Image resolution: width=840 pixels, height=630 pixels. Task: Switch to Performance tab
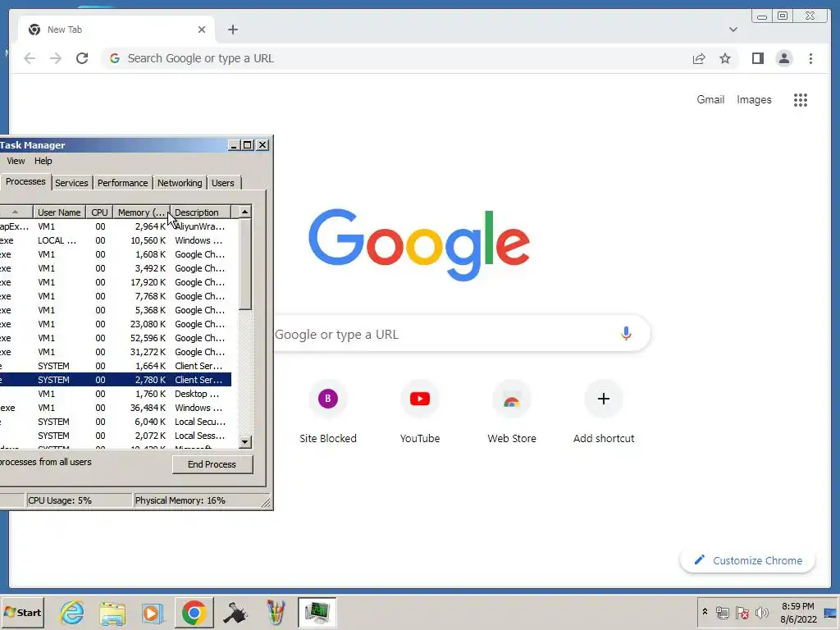click(x=122, y=183)
